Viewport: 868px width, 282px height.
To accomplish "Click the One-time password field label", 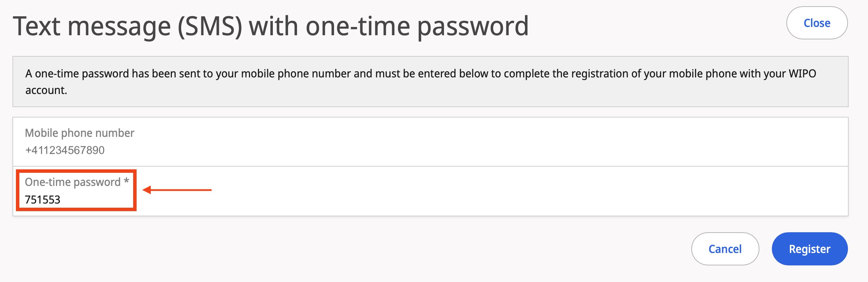I will tap(73, 182).
